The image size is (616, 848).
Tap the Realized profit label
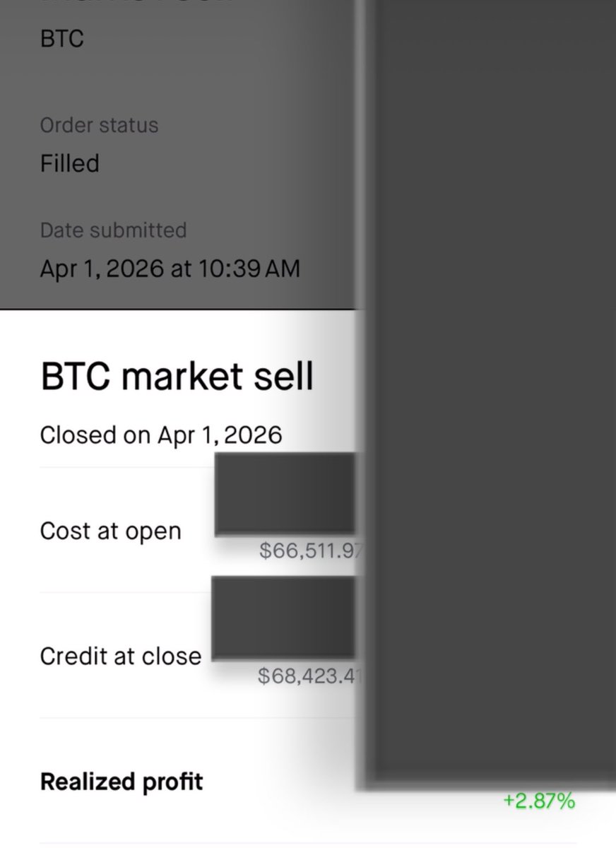(x=122, y=782)
